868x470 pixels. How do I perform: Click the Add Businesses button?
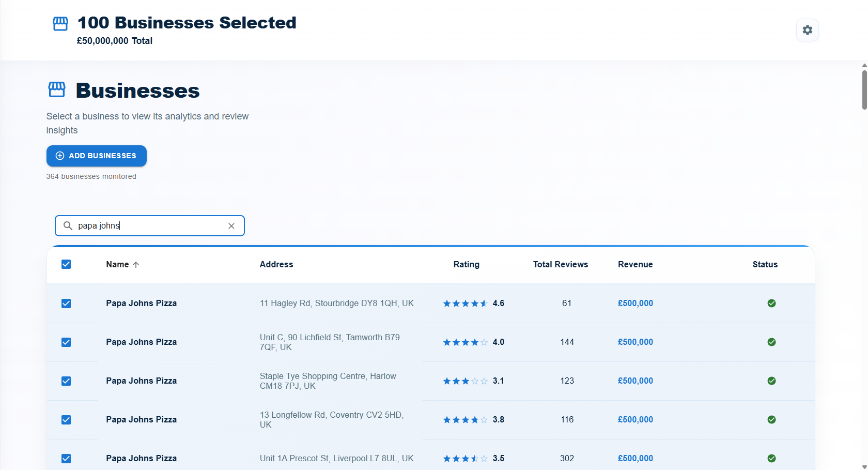(97, 156)
